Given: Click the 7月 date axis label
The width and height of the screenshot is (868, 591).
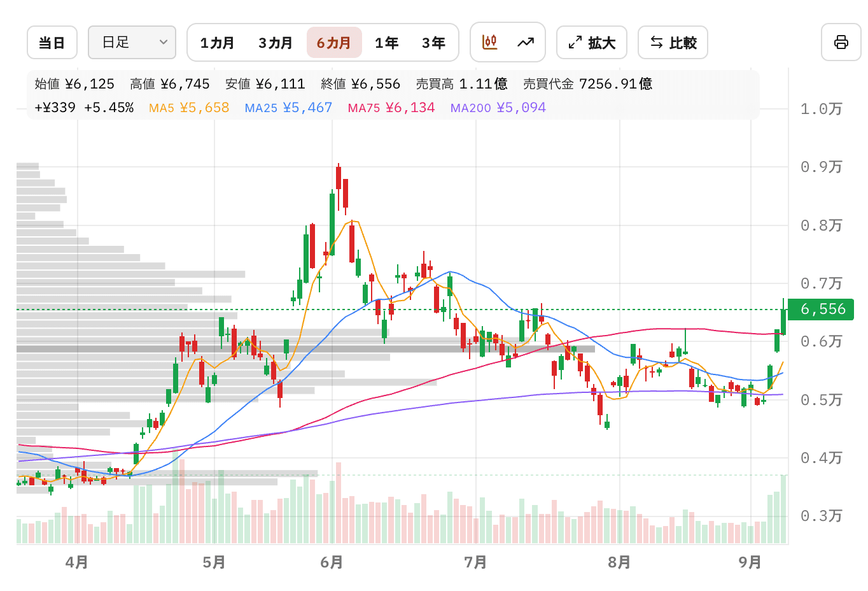Looking at the screenshot, I should pyautogui.click(x=475, y=562).
